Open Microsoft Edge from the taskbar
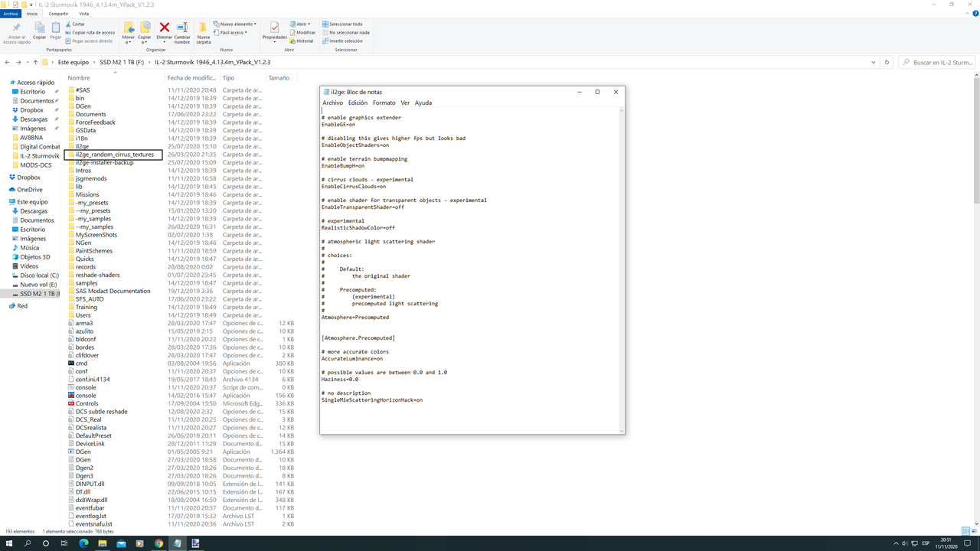 coord(84,543)
